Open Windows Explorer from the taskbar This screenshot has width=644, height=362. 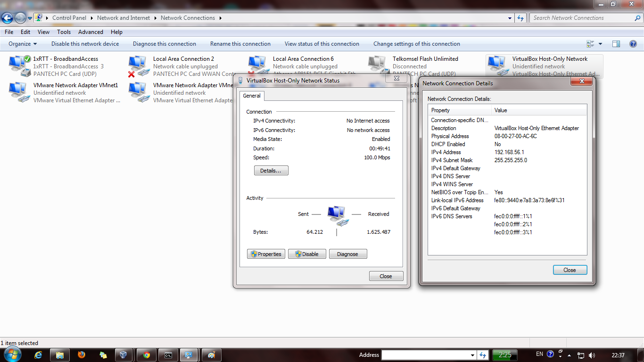[x=60, y=355]
